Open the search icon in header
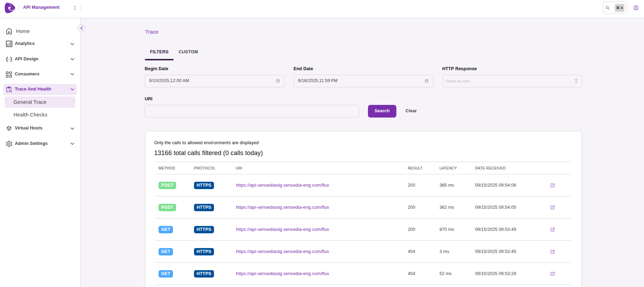This screenshot has width=644, height=287. pos(608,8)
